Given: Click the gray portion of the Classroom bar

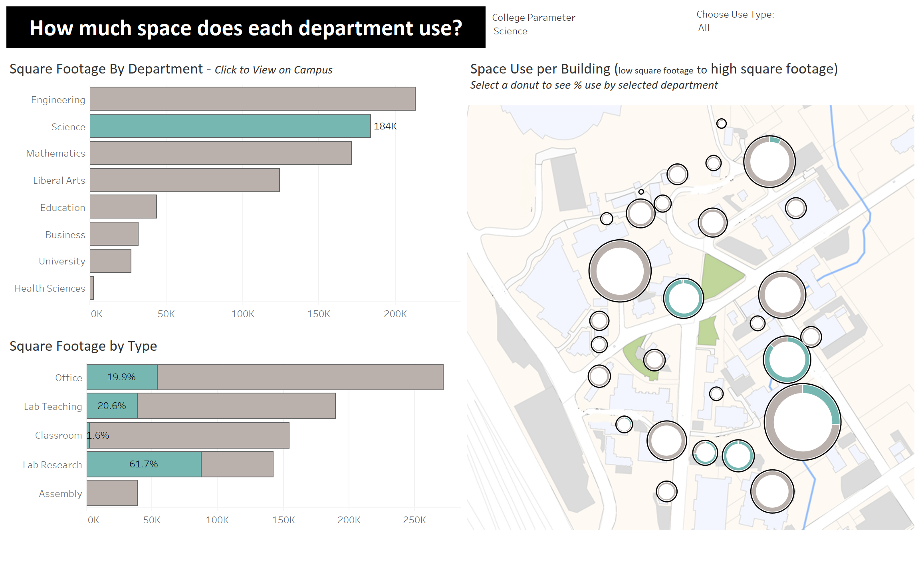Looking at the screenshot, I should pos(189,435).
